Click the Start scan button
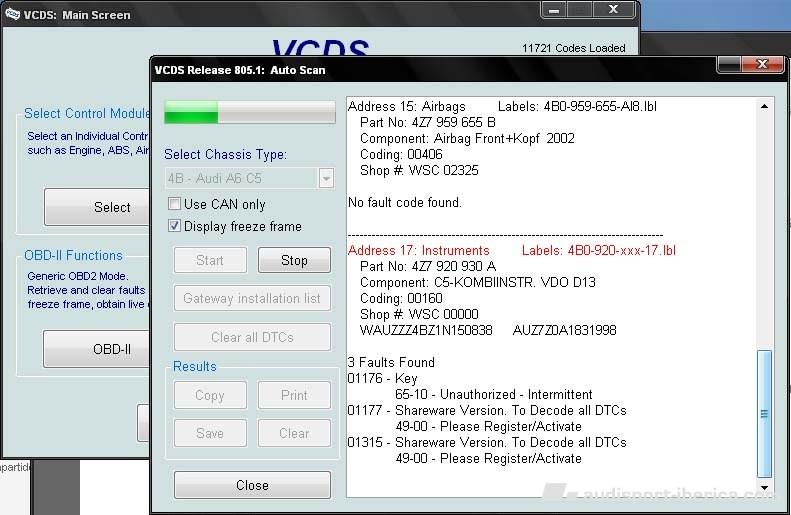The height and width of the screenshot is (515, 791). [210, 260]
